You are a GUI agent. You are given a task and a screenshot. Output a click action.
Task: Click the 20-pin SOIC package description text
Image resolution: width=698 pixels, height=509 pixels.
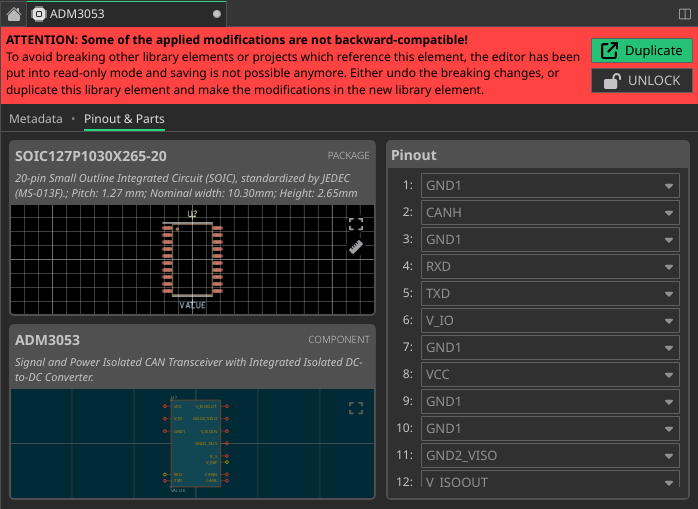[x=186, y=186]
